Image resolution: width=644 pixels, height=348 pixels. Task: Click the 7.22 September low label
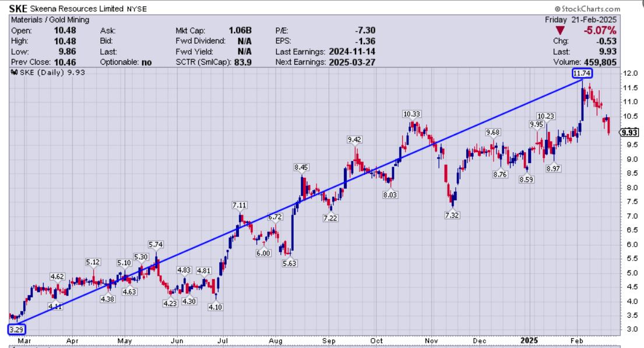(x=330, y=218)
